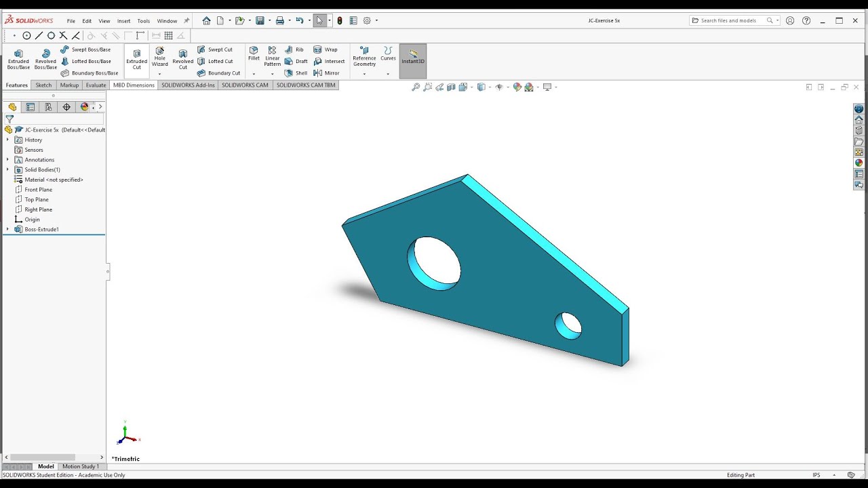Click the Swept Boss/Base tool
Image resolution: width=868 pixels, height=488 pixels.
coord(85,49)
